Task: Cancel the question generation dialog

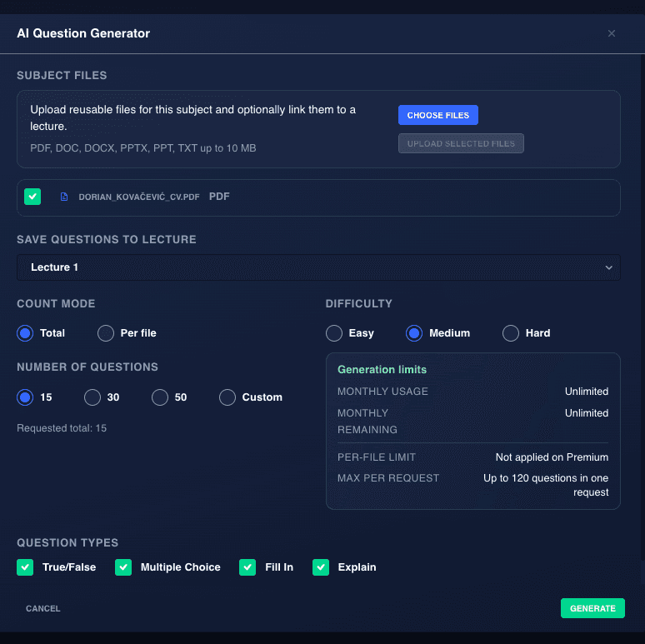Action: coord(43,608)
